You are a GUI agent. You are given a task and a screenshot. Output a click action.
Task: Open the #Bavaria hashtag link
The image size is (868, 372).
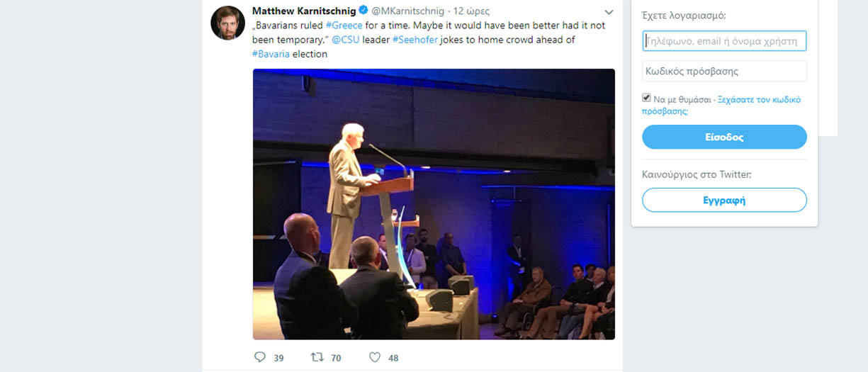point(271,54)
